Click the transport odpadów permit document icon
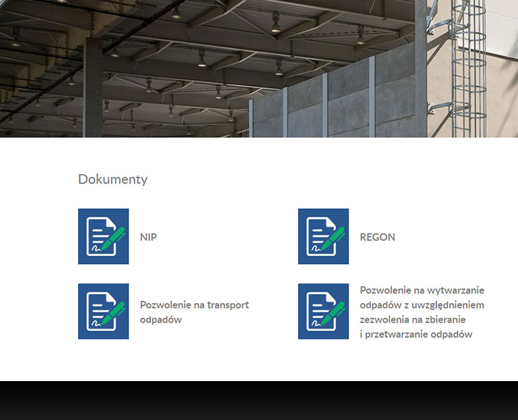The image size is (518, 420). point(104,311)
